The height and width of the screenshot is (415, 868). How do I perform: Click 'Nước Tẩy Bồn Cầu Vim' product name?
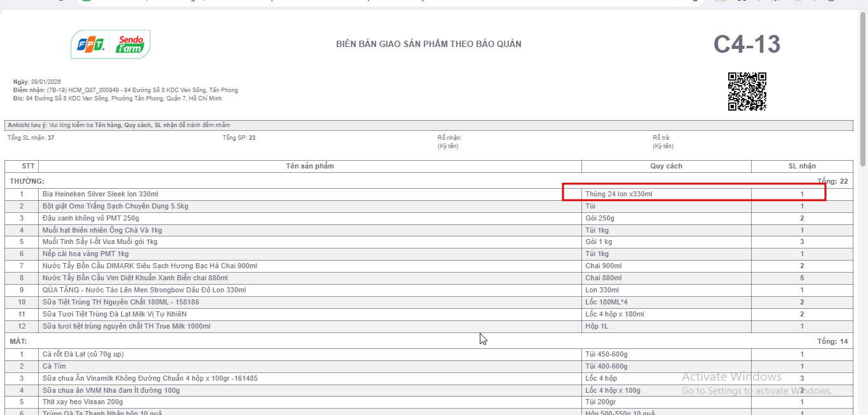tap(135, 278)
